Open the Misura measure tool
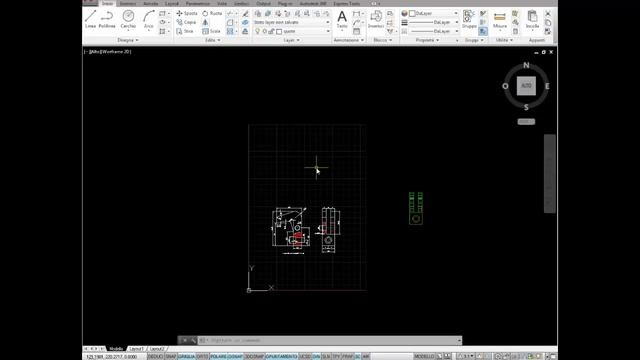The width and height of the screenshot is (640, 360). click(x=500, y=19)
